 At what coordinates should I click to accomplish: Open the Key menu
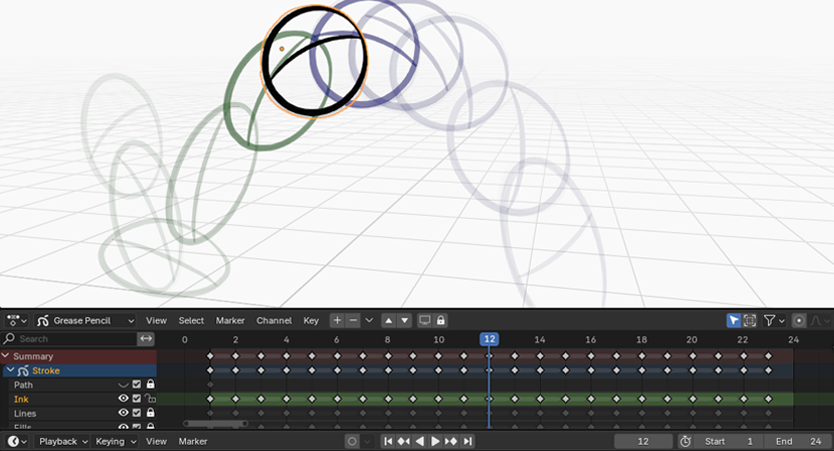pos(311,321)
